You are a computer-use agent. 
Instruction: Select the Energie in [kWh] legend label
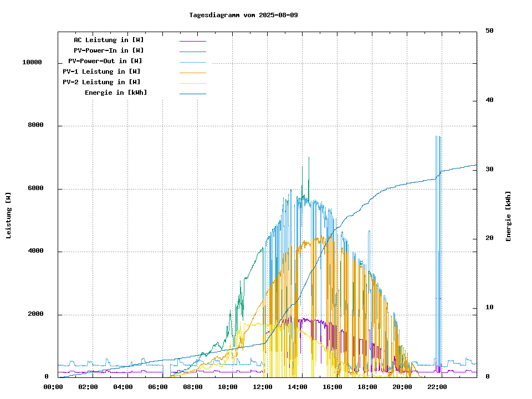[116, 93]
